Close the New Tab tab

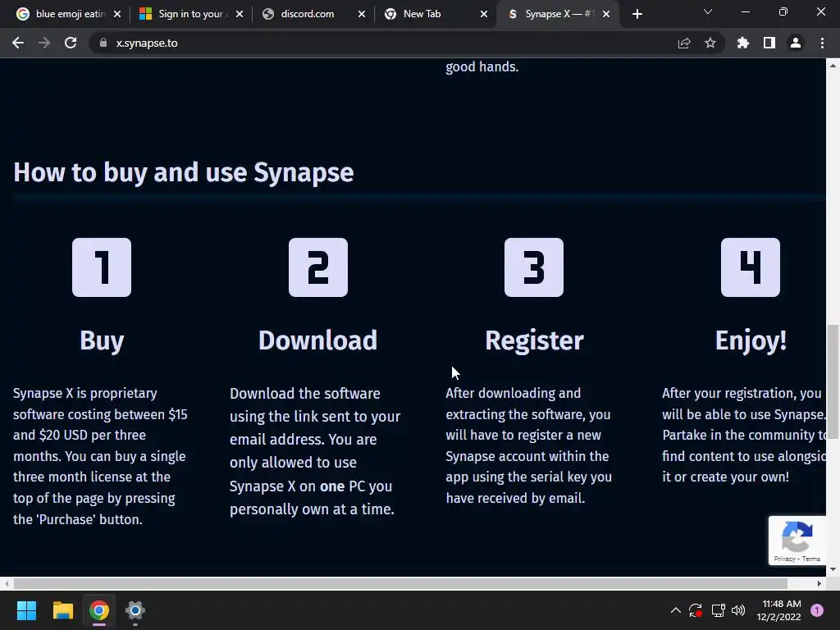pyautogui.click(x=484, y=14)
